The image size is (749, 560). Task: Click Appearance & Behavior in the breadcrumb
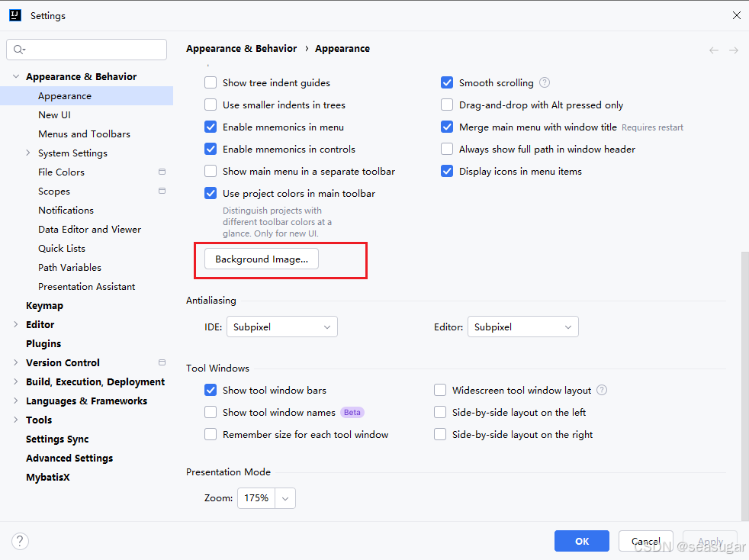pyautogui.click(x=241, y=48)
